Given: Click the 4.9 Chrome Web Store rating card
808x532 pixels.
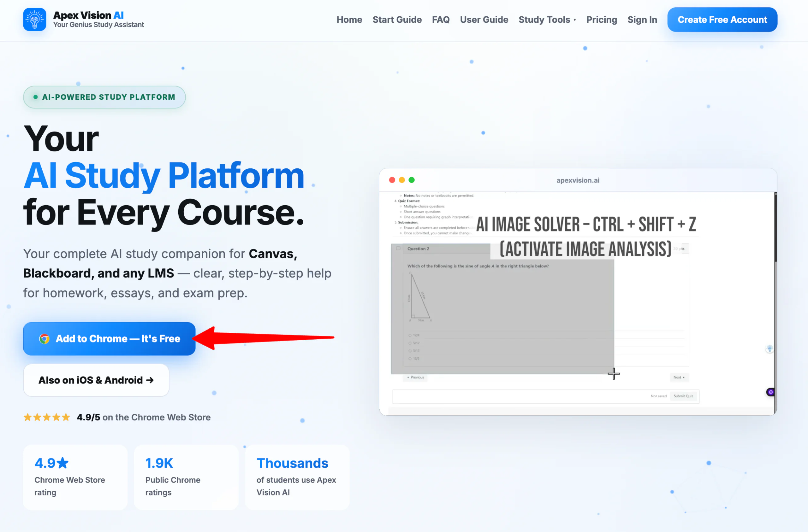Looking at the screenshot, I should (75, 477).
